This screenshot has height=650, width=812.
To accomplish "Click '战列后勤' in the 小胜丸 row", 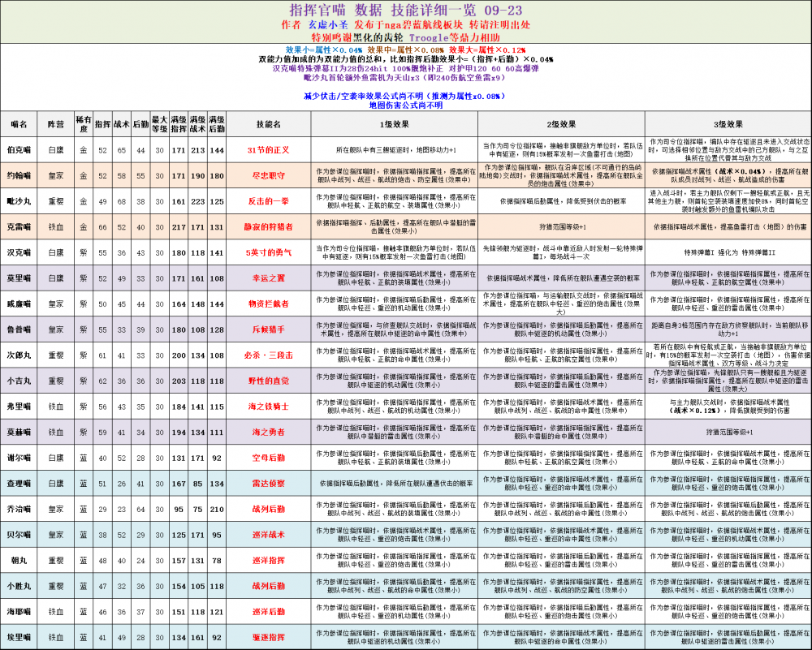I will click(x=268, y=587).
